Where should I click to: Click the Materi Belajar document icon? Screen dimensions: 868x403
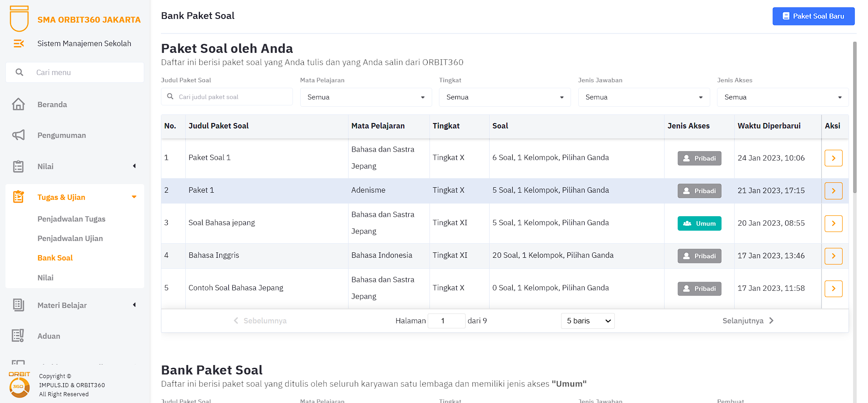pyautogui.click(x=19, y=305)
